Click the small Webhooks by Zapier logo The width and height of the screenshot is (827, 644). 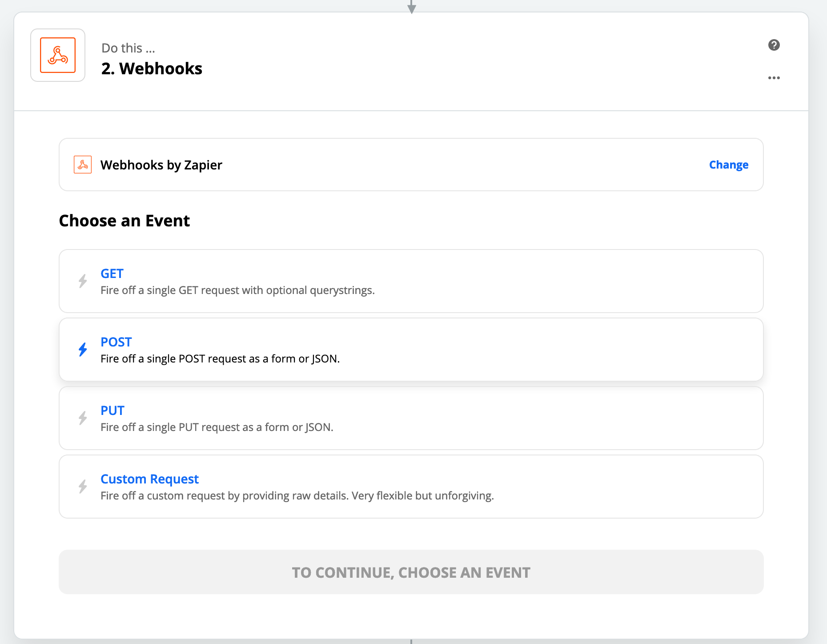[x=83, y=165]
